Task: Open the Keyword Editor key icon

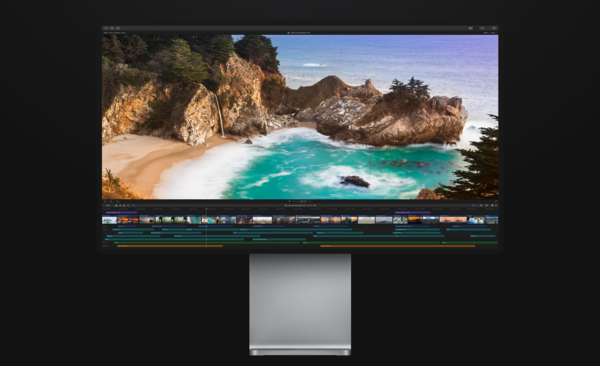Action: click(x=112, y=28)
